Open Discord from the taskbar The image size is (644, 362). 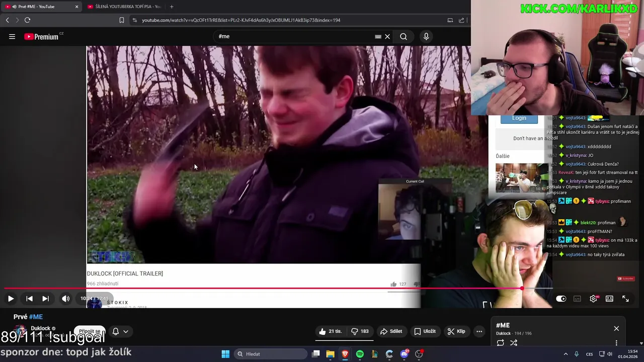click(404, 354)
